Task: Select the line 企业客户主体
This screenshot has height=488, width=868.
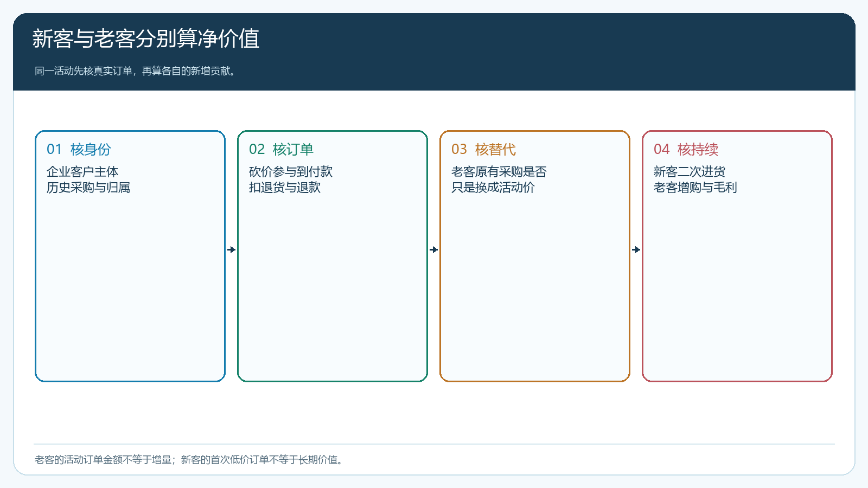Action: coord(82,172)
